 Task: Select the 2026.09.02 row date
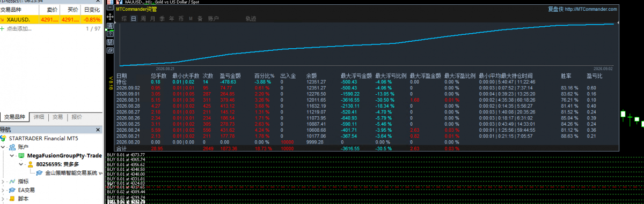pos(128,88)
